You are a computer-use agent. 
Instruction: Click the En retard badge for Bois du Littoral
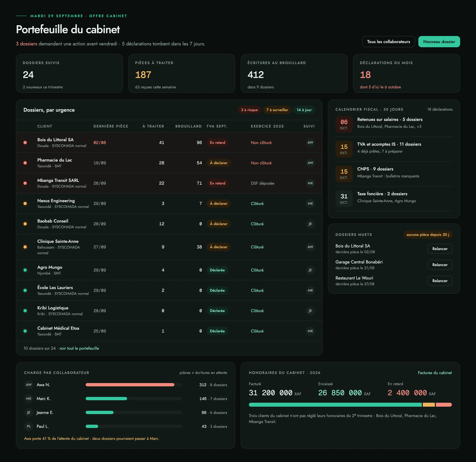(x=217, y=143)
